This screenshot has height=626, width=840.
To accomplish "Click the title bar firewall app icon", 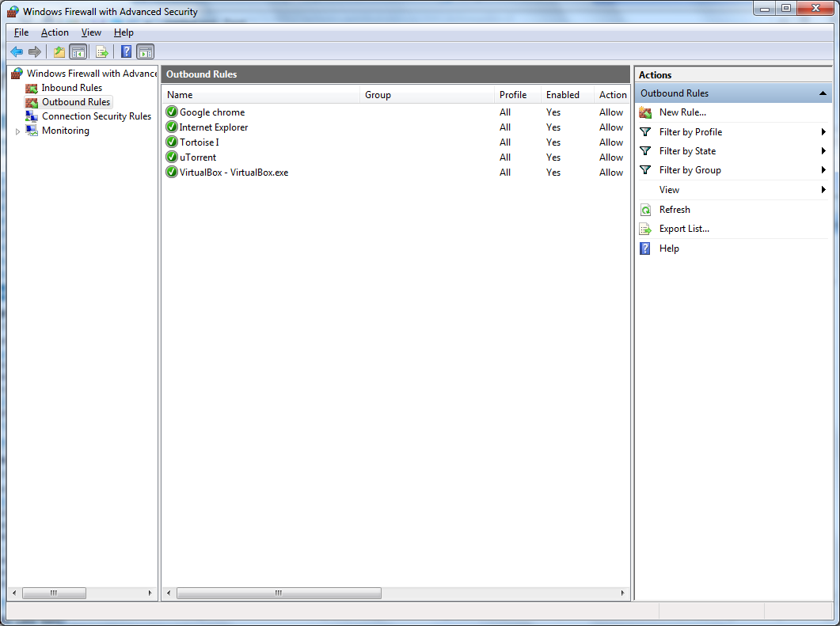I will point(13,12).
